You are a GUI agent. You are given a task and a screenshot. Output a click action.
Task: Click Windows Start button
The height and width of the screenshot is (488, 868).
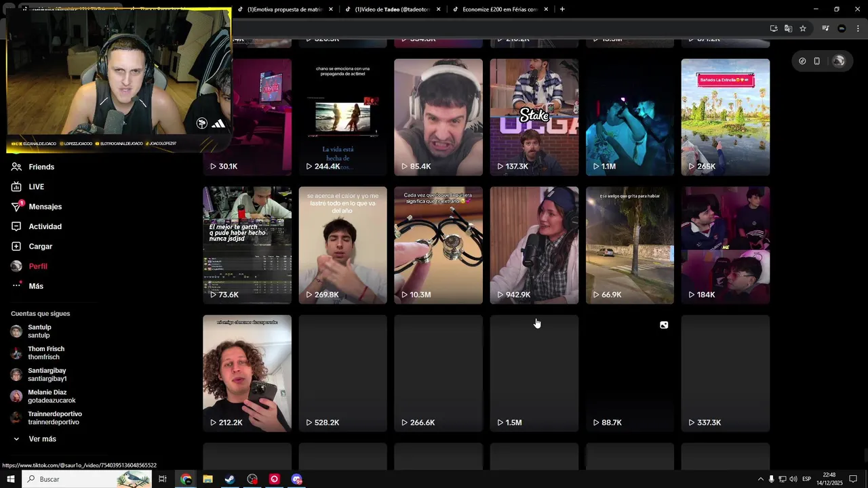click(x=11, y=479)
